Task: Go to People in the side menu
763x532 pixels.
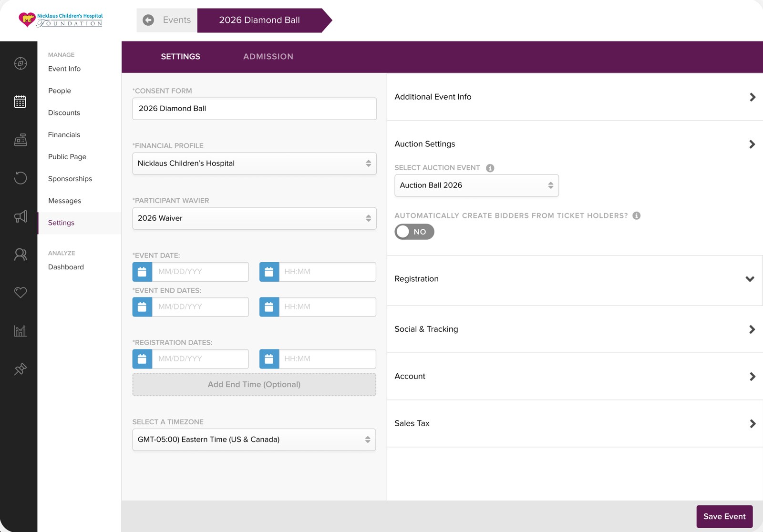Action: click(60, 91)
